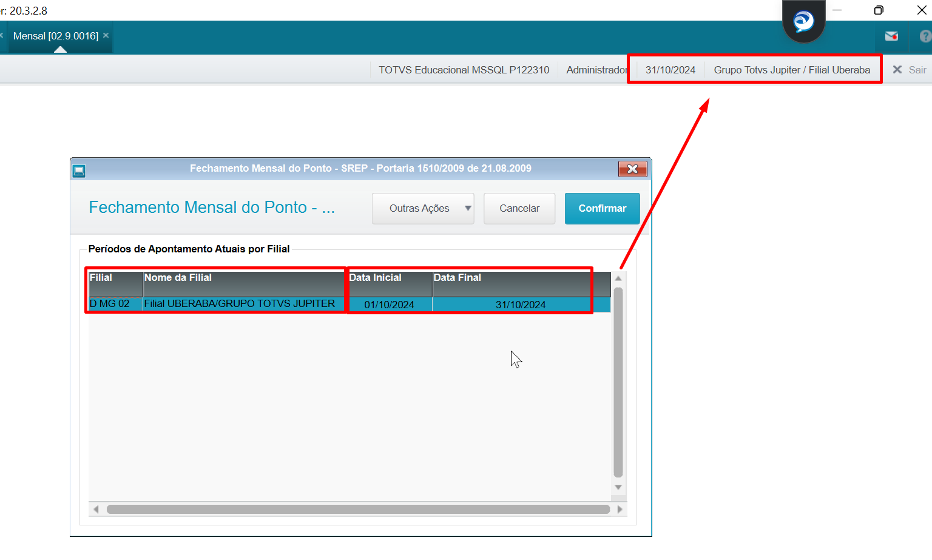
Task: Click Grupo Totvs Jupiter / Filial Uberaba label
Action: [x=792, y=70]
